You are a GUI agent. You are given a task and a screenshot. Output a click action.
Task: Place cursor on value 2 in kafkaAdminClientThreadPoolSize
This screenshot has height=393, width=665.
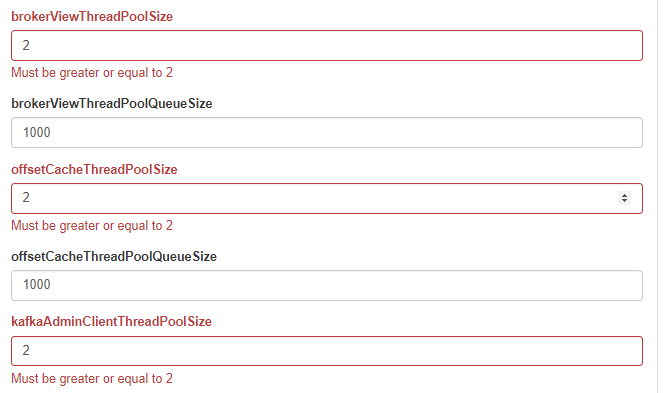26,350
